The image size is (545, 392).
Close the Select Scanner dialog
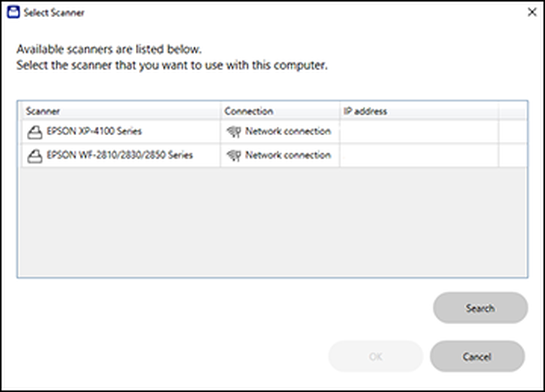(x=532, y=12)
